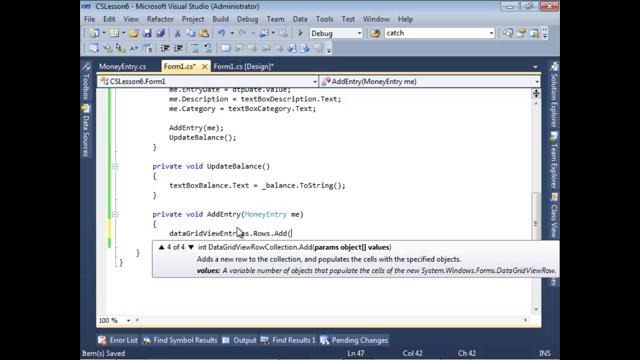Viewport: 640px width, 360px height.
Task: Click the Undo arrow icon
Action: pos(222,33)
